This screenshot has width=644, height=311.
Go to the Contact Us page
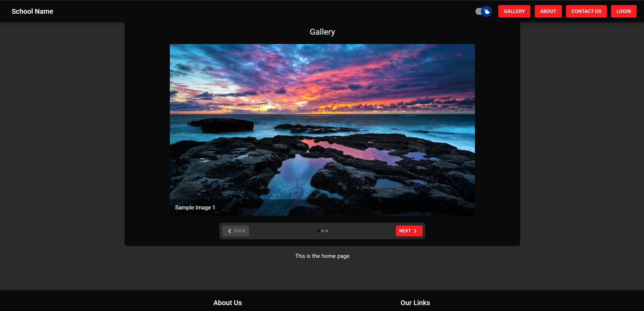(586, 11)
